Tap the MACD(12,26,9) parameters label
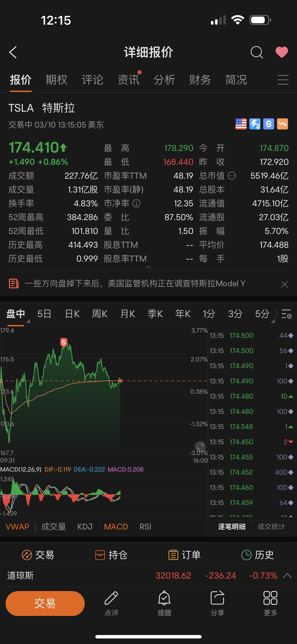The image size is (297, 644). [x=21, y=469]
